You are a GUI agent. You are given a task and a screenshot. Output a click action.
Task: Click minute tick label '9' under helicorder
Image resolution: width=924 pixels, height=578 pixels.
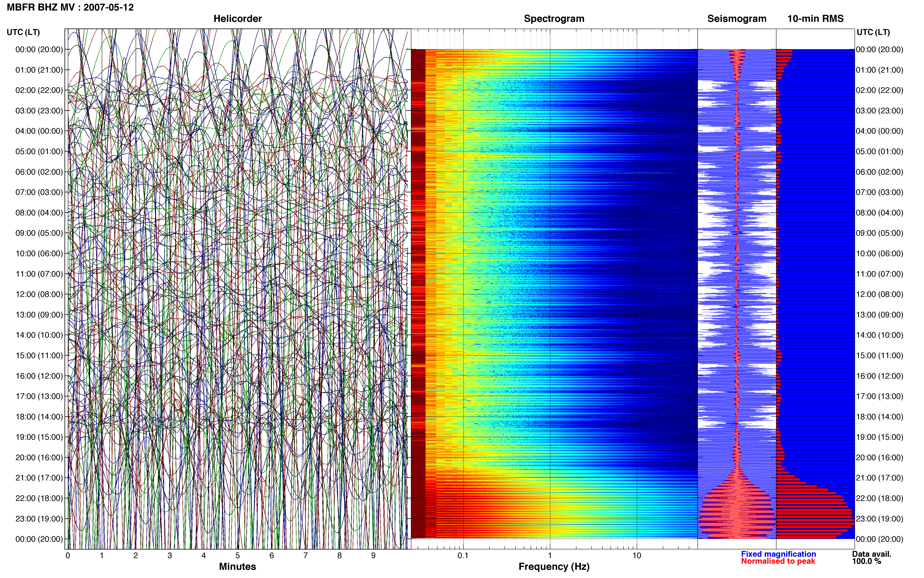click(x=373, y=555)
